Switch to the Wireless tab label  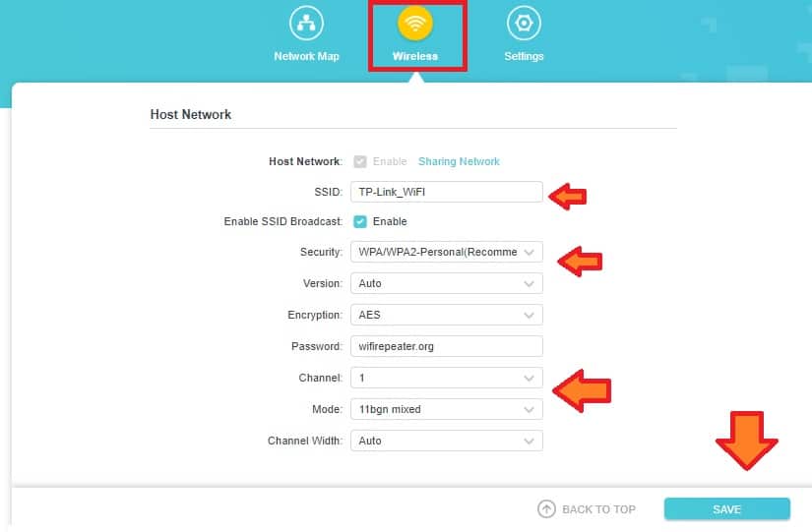415,56
